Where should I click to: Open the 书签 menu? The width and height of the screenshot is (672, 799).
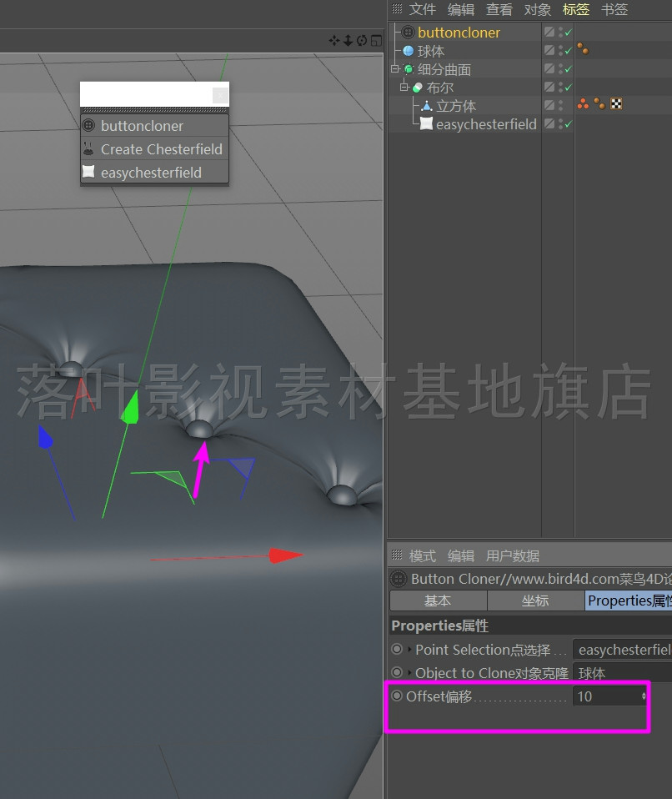pyautogui.click(x=614, y=9)
